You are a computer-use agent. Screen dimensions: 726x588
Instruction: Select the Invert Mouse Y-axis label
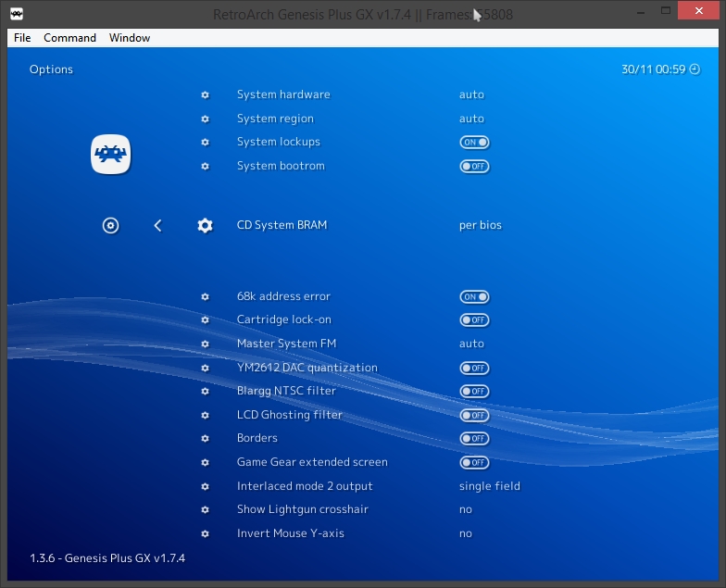tap(291, 533)
